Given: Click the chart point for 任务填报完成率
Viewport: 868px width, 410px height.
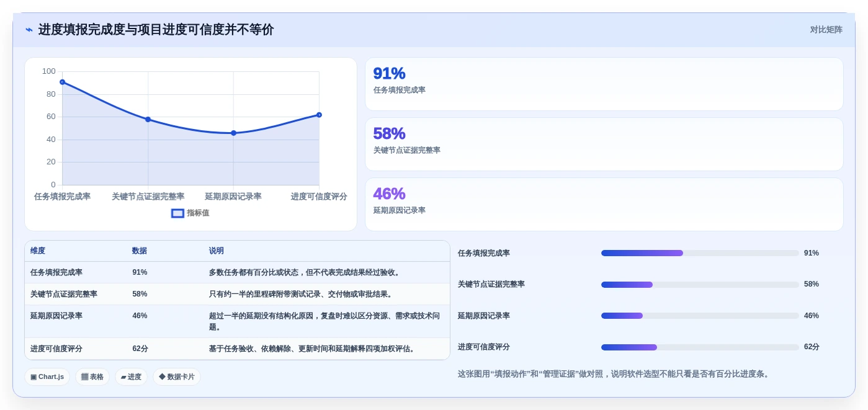Looking at the screenshot, I should (62, 82).
